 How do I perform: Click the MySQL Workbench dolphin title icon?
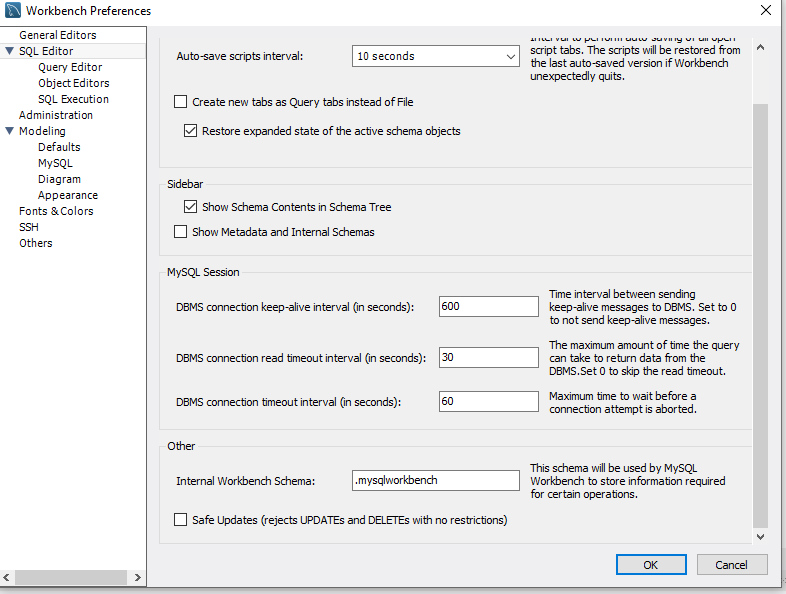(x=13, y=11)
